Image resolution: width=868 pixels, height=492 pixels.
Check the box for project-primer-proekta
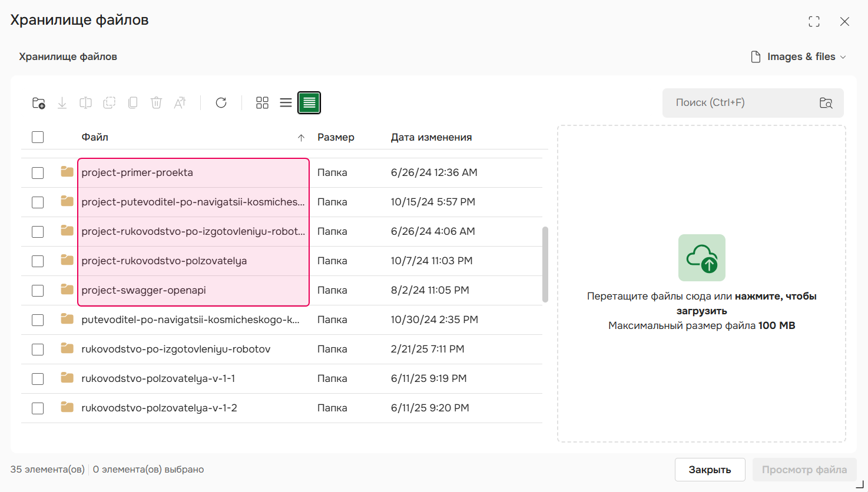coord(38,173)
